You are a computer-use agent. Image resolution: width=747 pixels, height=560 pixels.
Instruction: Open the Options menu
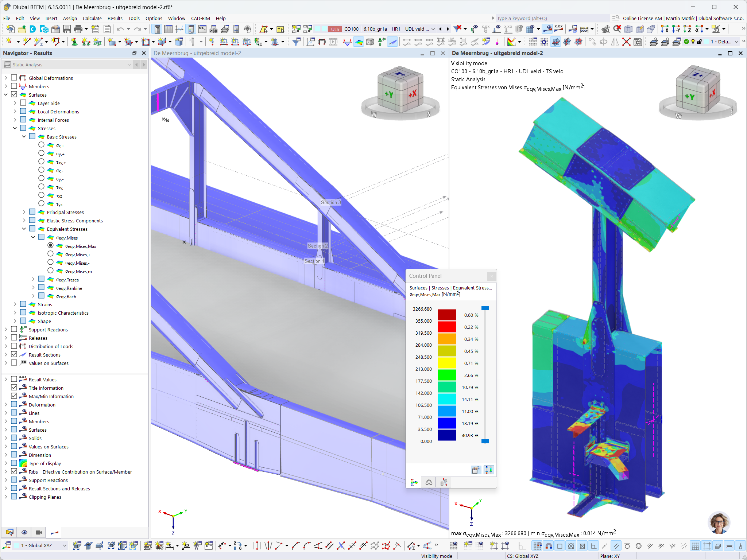(154, 18)
